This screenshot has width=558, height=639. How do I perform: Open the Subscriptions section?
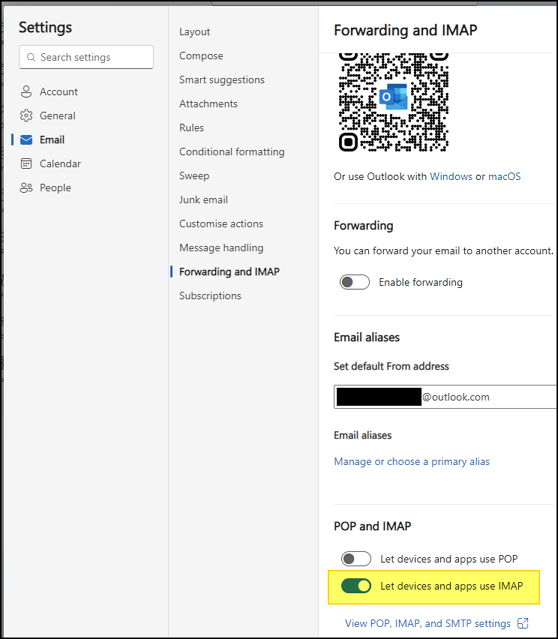tap(210, 296)
